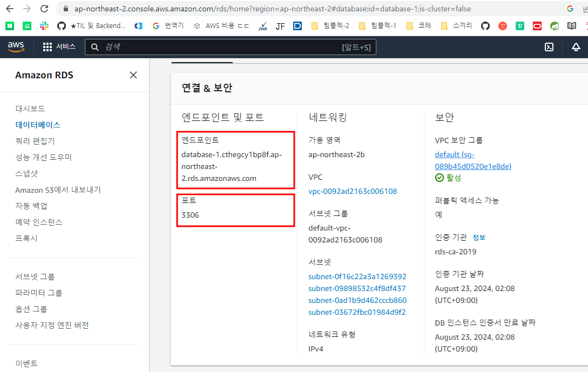Image resolution: width=588 pixels, height=372 pixels.
Task: Open the red Oracle-style bookmark icon
Action: coord(537,25)
